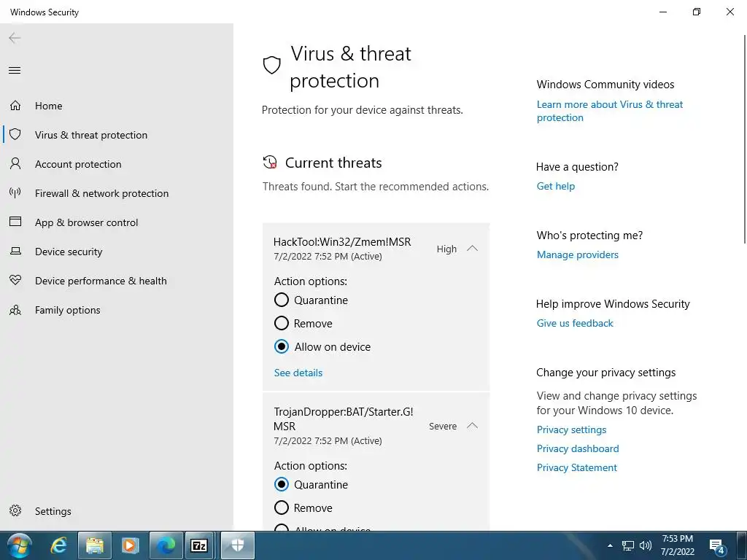Image resolution: width=747 pixels, height=560 pixels.
Task: Click the vertical scrollbar thumb
Action: 745,141
